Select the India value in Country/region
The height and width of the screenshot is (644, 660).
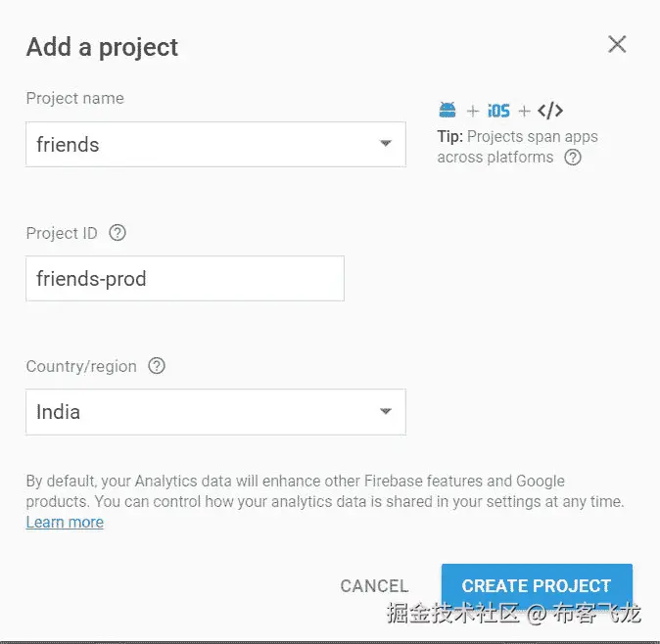point(59,412)
